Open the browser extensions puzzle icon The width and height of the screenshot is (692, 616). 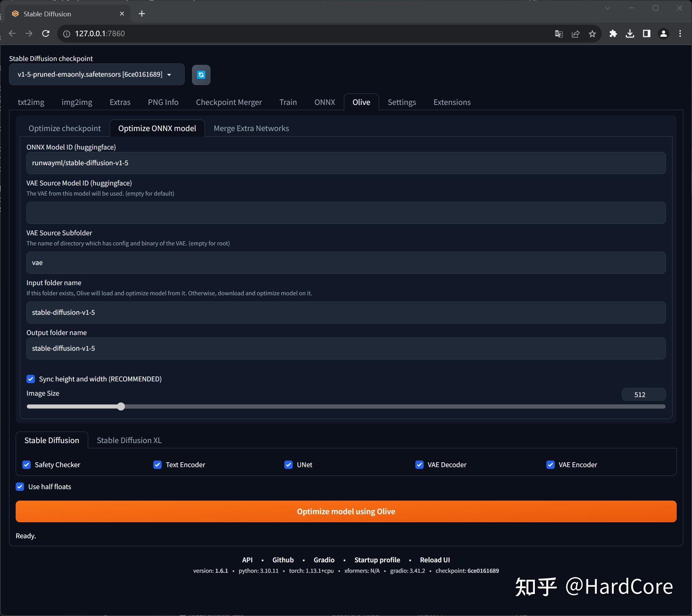613,33
